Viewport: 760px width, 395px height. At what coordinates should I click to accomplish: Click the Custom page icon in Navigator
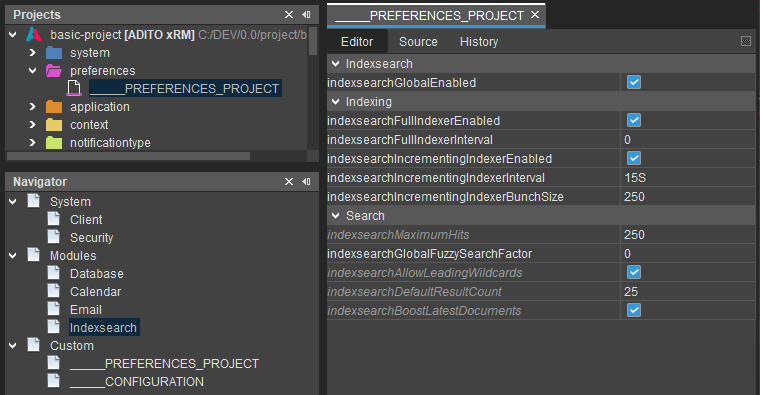[x=33, y=345]
